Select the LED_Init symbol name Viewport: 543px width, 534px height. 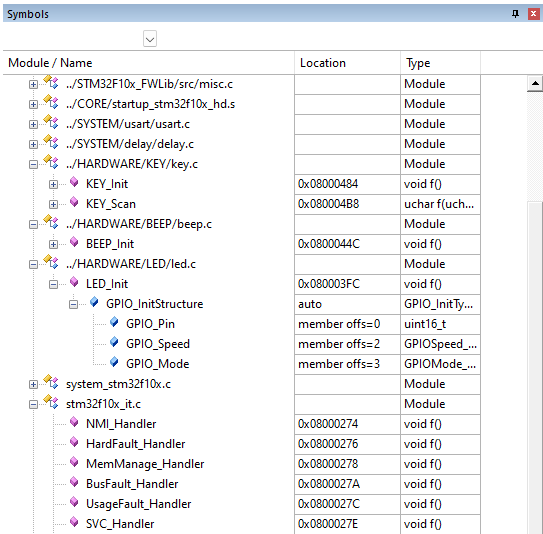click(107, 284)
